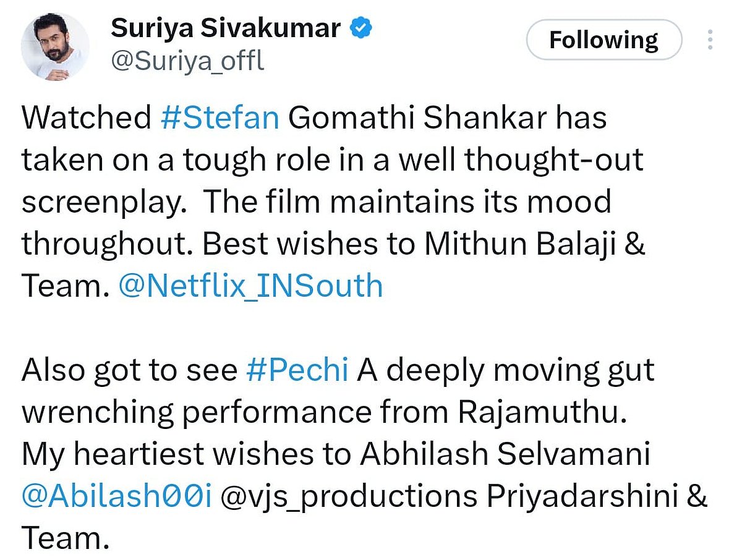
Task: Open the #Stefan hashtag
Action: (219, 117)
